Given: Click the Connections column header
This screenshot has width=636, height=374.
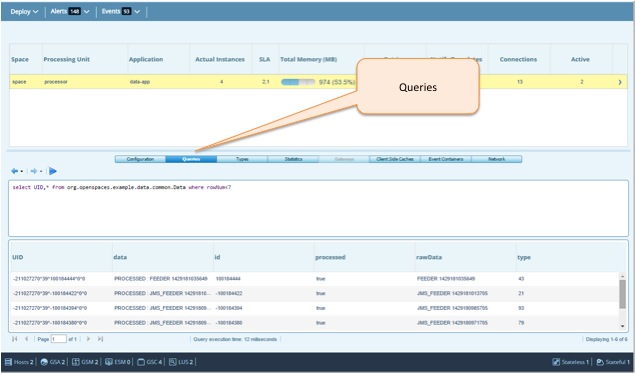Looking at the screenshot, I should [x=519, y=59].
